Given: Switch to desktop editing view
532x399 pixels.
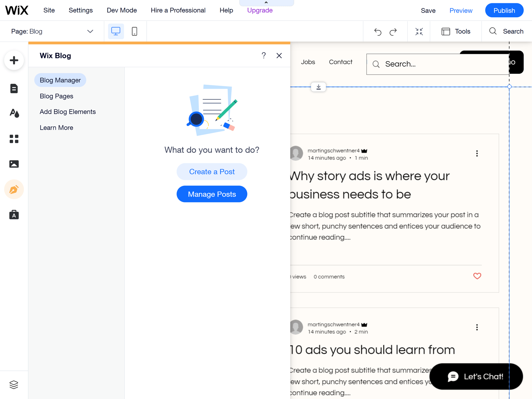Looking at the screenshot, I should tap(115, 31).
